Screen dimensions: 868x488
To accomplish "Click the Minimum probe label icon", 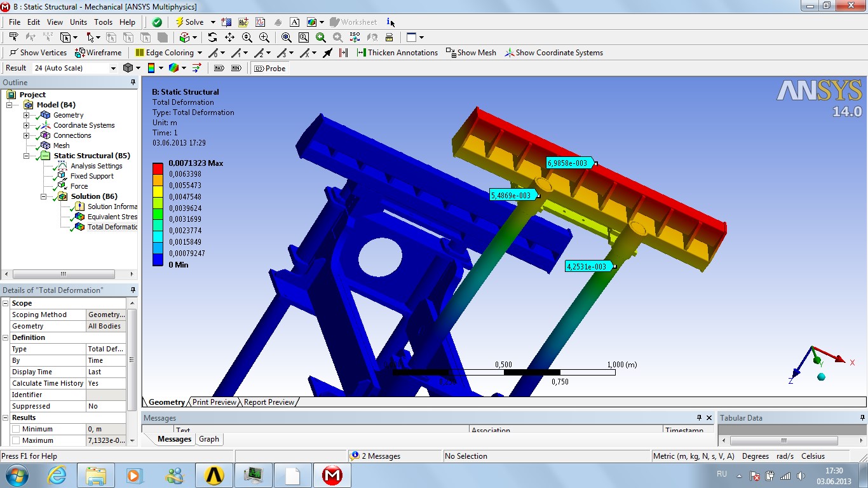I will tap(236, 68).
